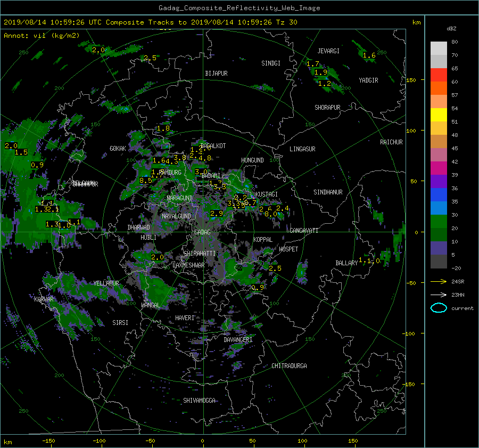
Task: Click the NAVALGUND city label
Action: 176,216
